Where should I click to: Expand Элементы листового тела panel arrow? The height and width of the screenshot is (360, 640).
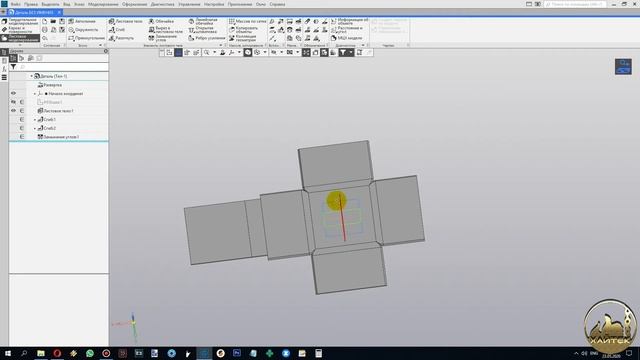tap(221, 45)
